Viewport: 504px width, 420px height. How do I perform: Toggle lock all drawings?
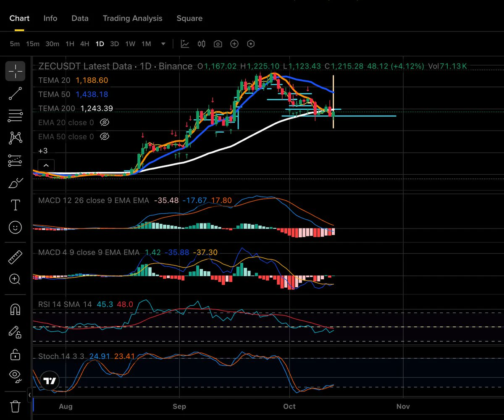[x=15, y=354]
